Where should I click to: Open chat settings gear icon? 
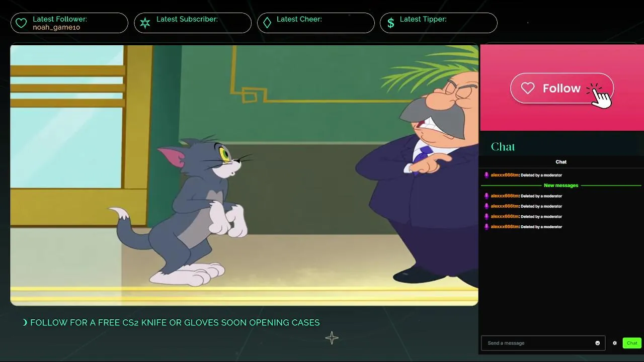[x=615, y=343]
